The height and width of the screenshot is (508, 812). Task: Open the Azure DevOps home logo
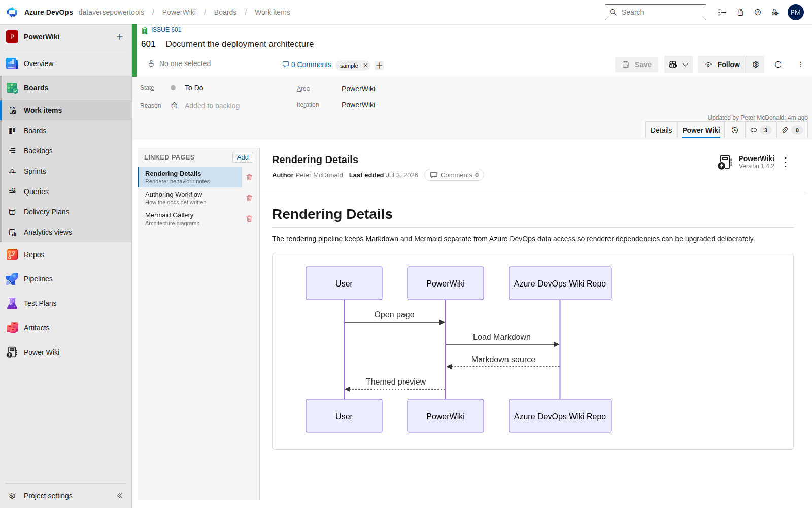[12, 12]
